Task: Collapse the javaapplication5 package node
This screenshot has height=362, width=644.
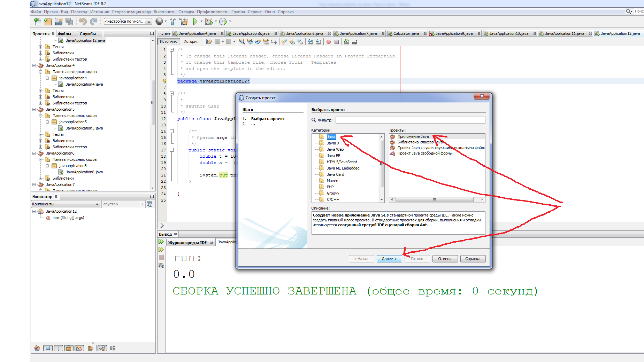Action: click(47, 122)
